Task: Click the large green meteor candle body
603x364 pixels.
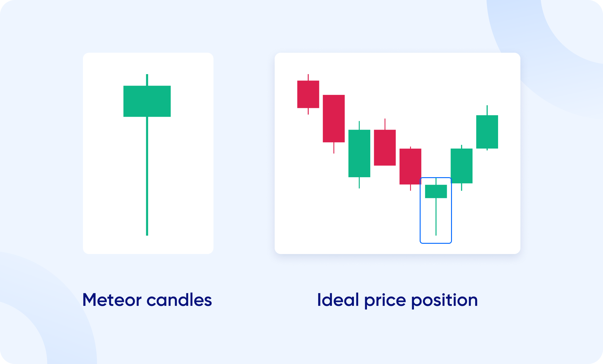Action: pos(147,101)
